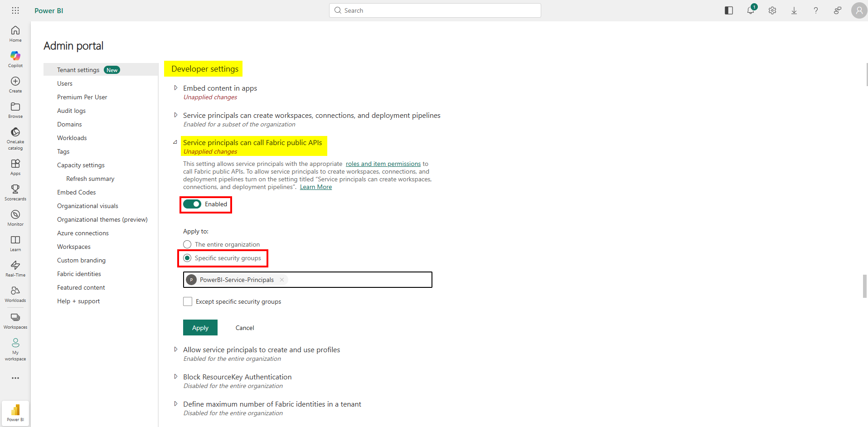Disable the Enabled toggle switch
This screenshot has width=868, height=427.
pos(192,204)
